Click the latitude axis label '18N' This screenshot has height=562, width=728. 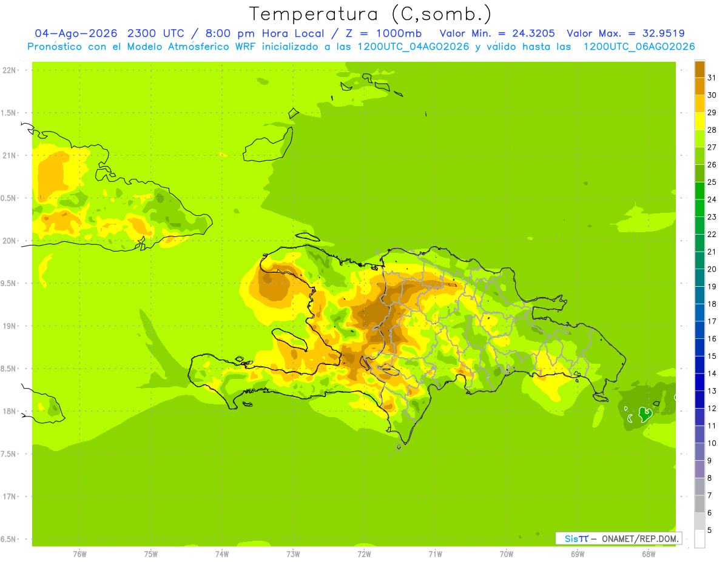(x=9, y=411)
